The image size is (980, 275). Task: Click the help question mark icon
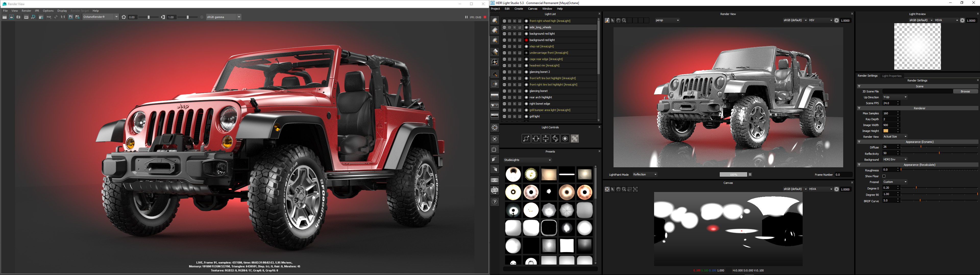[x=495, y=202]
